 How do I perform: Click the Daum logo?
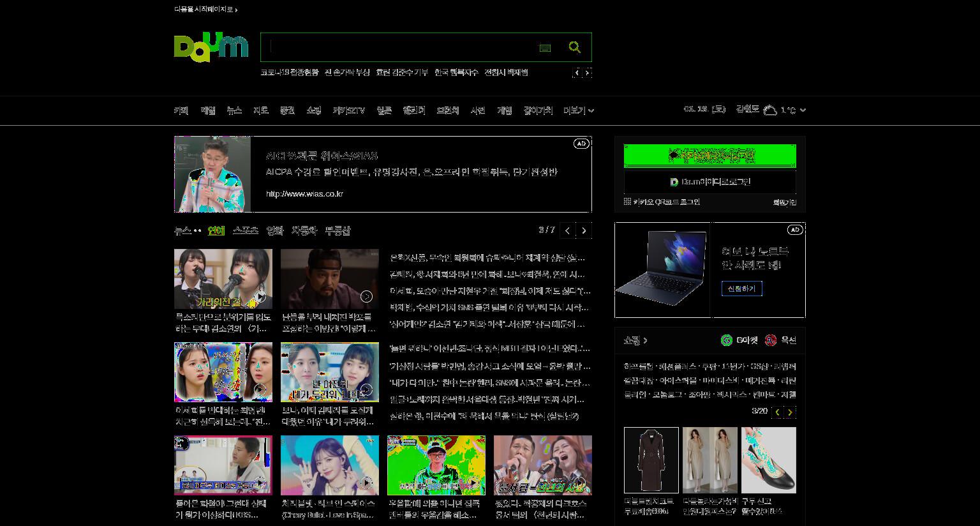[x=211, y=47]
